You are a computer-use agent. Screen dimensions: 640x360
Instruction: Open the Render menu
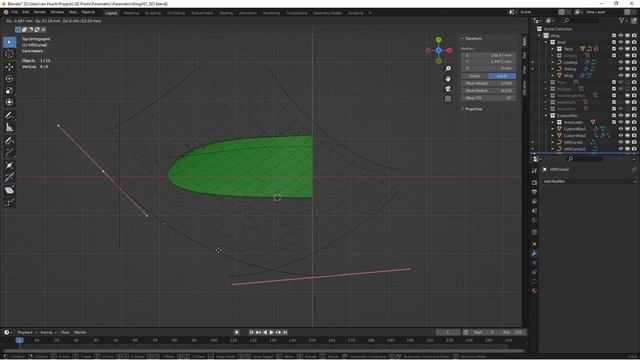(x=40, y=12)
